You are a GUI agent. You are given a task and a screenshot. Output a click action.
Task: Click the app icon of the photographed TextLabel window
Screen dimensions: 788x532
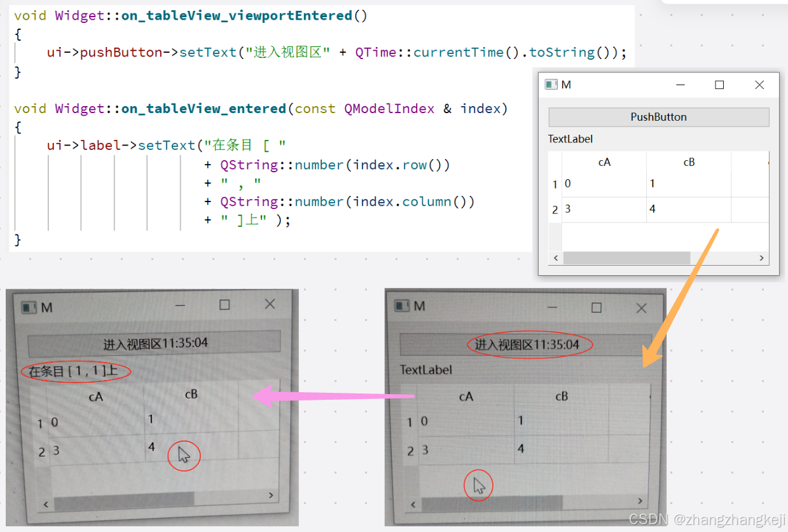pos(401,306)
